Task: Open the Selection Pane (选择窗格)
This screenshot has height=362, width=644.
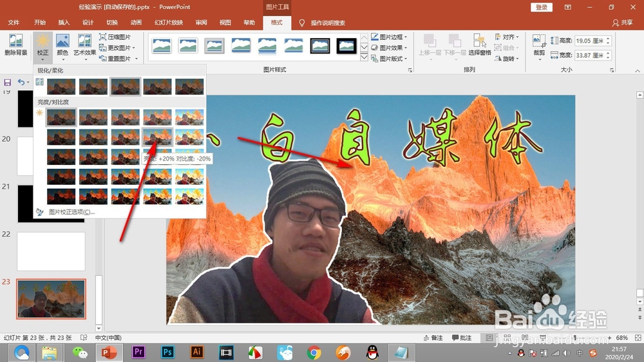Action: tap(480, 45)
